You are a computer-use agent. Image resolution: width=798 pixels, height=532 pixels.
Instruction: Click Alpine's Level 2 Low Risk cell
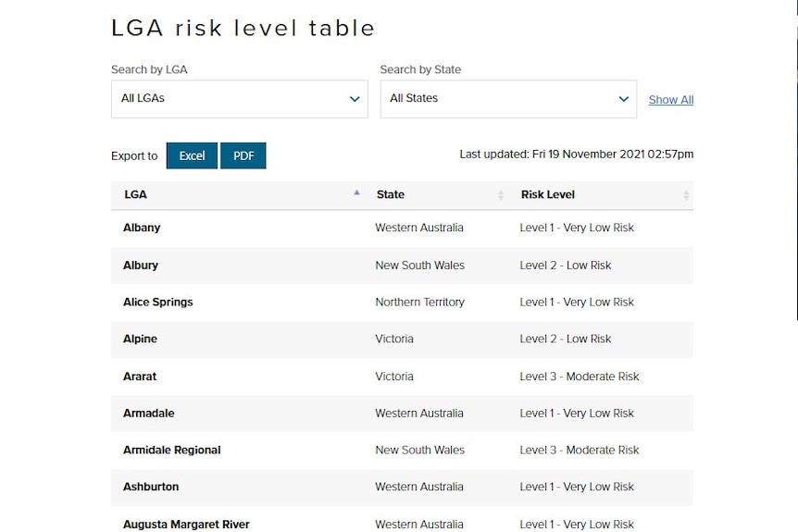point(566,339)
